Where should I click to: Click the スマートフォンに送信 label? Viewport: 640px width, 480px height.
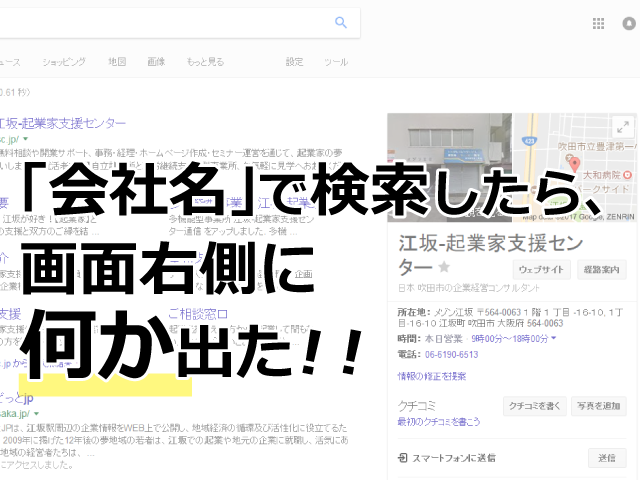(x=454, y=458)
